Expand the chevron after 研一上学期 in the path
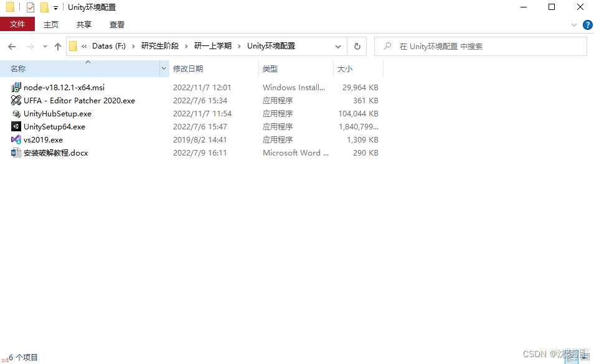The width and height of the screenshot is (594, 364). 240,46
